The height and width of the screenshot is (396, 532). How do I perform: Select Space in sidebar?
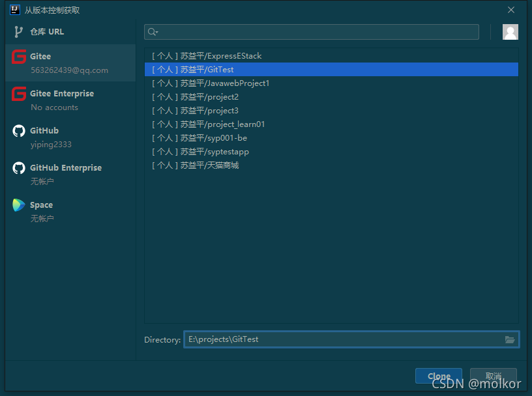coord(70,211)
